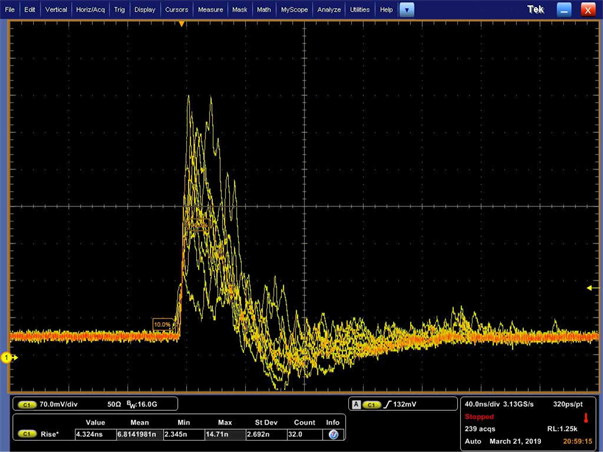Open the Cursors menu
The width and height of the screenshot is (603, 452).
[x=176, y=9]
